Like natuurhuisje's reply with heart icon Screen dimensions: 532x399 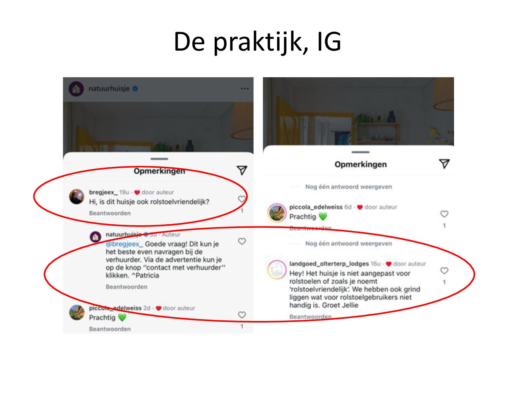(242, 241)
